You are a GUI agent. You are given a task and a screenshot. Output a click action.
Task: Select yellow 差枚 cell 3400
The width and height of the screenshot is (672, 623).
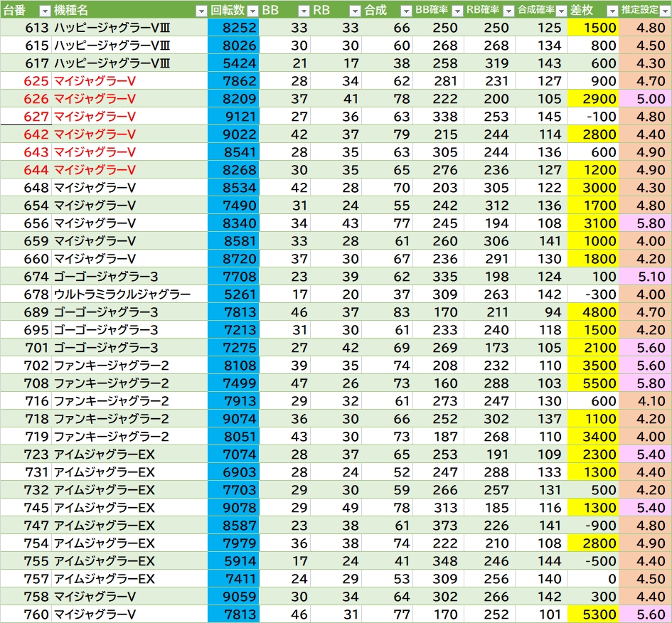593,437
